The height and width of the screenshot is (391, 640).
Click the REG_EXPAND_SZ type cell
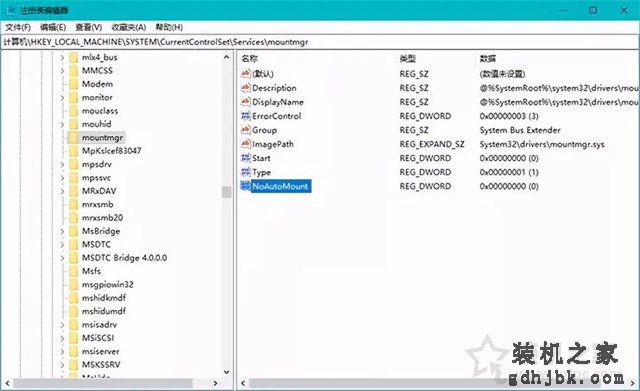(x=432, y=144)
